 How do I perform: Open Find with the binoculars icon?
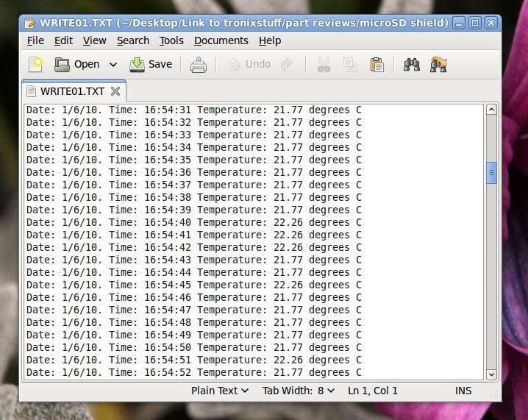pyautogui.click(x=412, y=65)
